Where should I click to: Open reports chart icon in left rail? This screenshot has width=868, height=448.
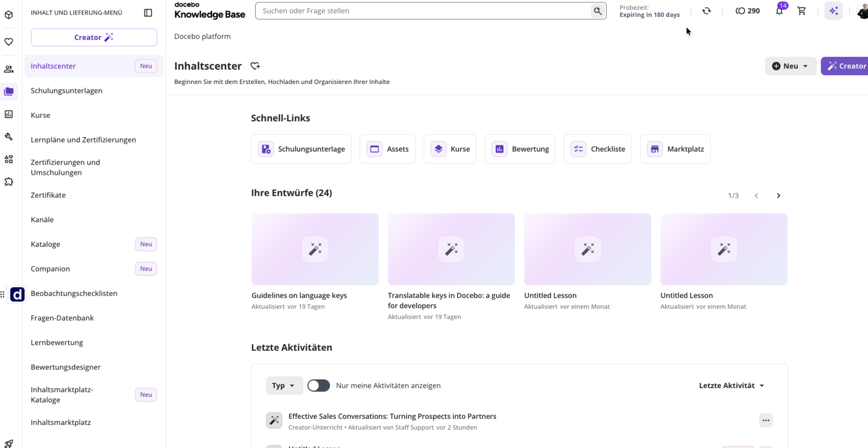pos(9,114)
